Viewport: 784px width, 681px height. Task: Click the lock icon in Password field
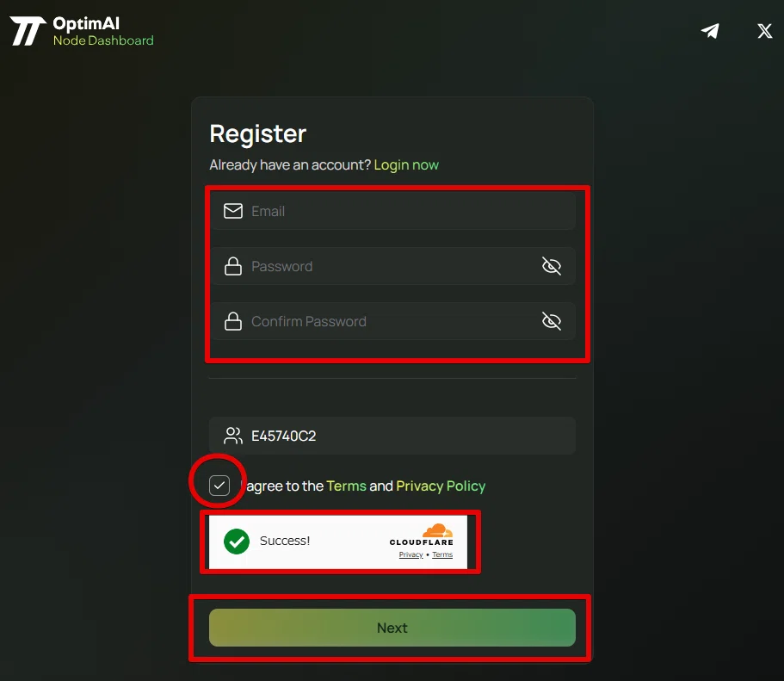pos(233,266)
